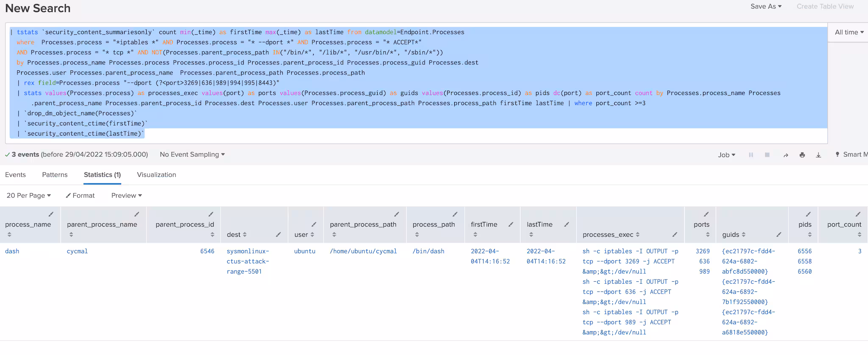868x355 pixels.
Task: Click pencil icon on parent_process_path column
Action: pos(396,214)
